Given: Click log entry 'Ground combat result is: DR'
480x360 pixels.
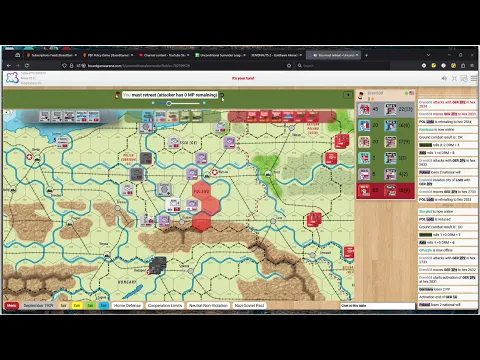Looking at the screenshot, I should (447, 137).
